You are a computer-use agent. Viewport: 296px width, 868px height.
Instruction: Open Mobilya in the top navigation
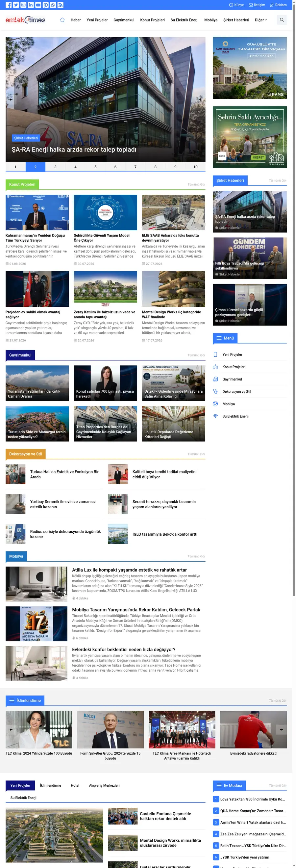(x=211, y=20)
